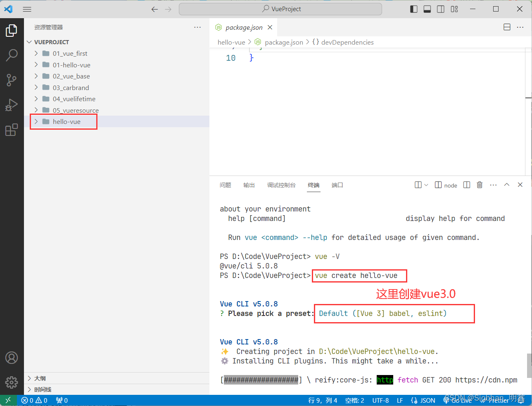The height and width of the screenshot is (406, 532).
Task: Expand the hello-vue folder
Action: tap(36, 121)
